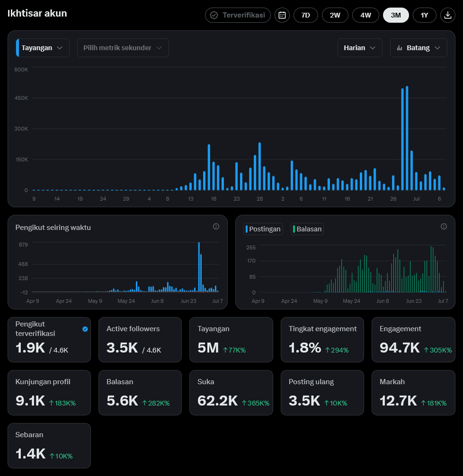Image resolution: width=463 pixels, height=476 pixels.
Task: Select the 7D time range
Action: coord(306,15)
